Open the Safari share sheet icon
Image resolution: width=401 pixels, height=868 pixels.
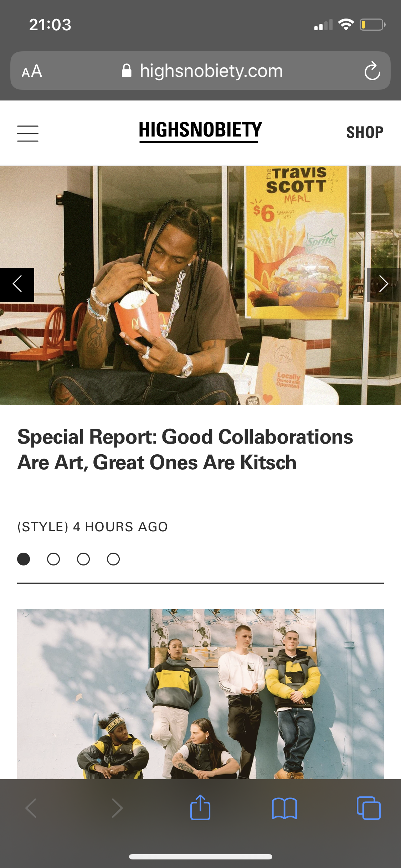tap(200, 807)
